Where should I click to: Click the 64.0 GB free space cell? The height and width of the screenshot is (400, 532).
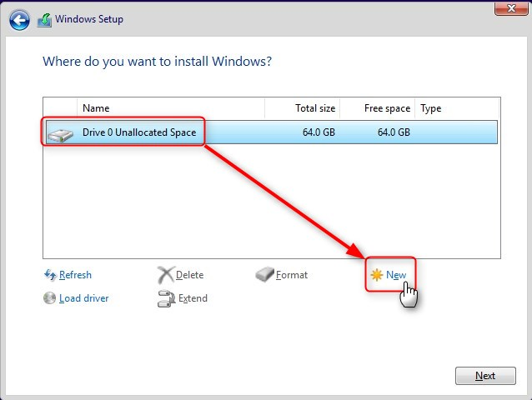394,132
